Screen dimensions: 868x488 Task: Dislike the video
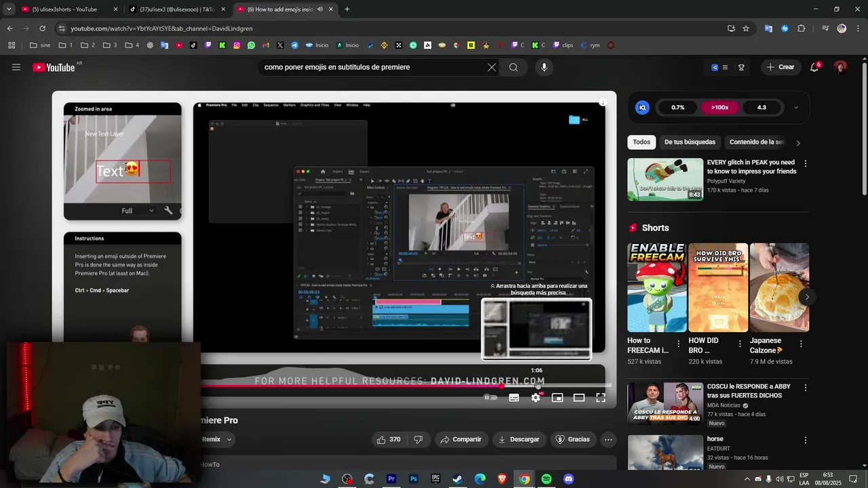[418, 439]
